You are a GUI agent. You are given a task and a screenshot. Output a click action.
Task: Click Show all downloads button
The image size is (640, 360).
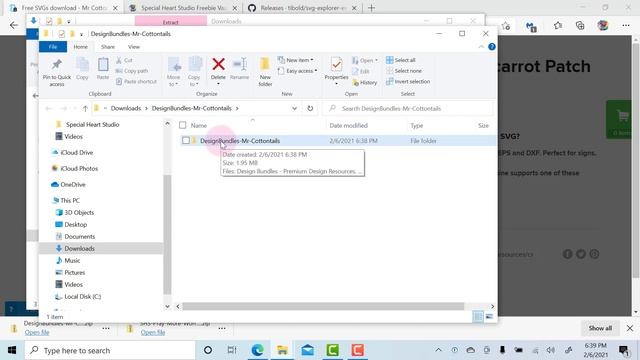(600, 328)
